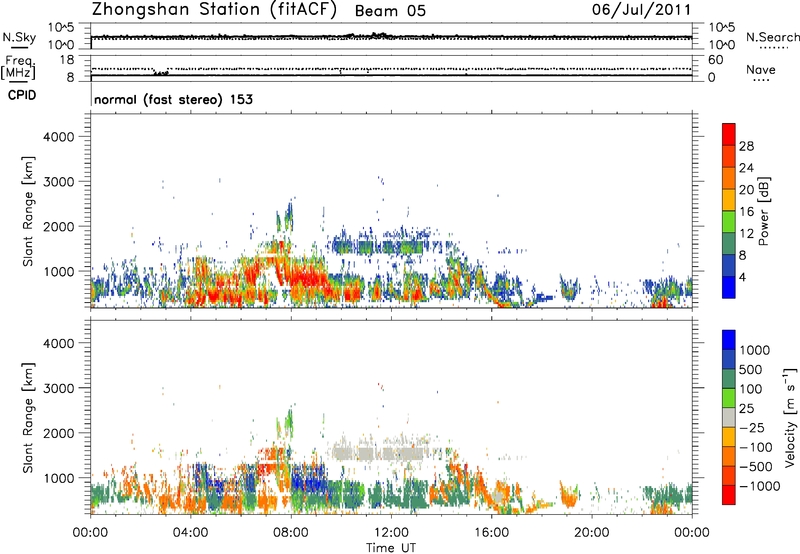Select the "Time UT" axis title

click(x=391, y=548)
